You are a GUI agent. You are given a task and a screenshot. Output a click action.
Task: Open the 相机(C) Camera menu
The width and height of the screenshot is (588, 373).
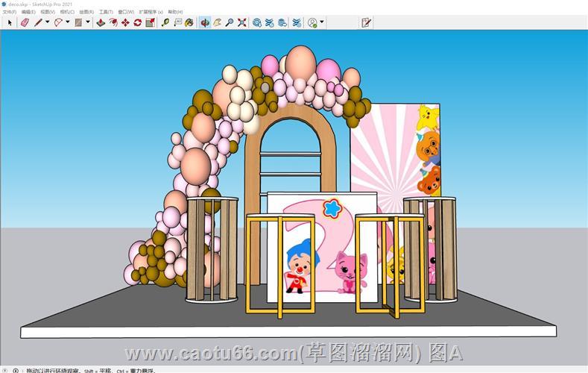point(68,12)
